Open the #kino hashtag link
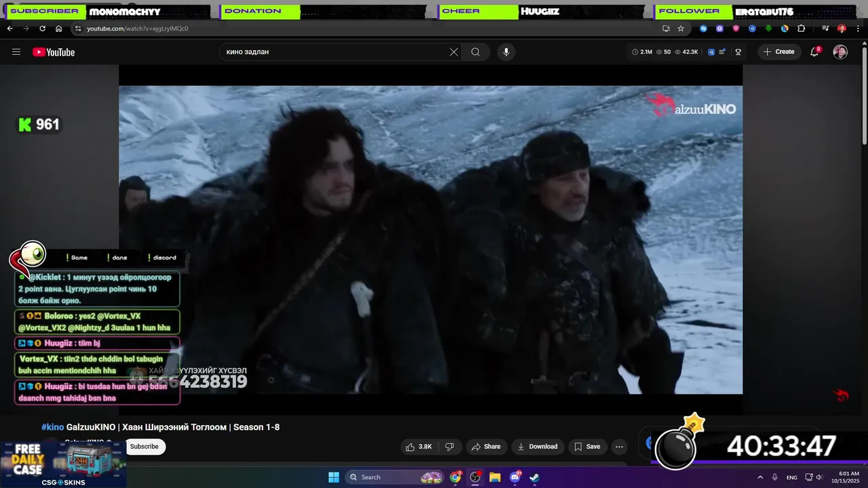 52,427
